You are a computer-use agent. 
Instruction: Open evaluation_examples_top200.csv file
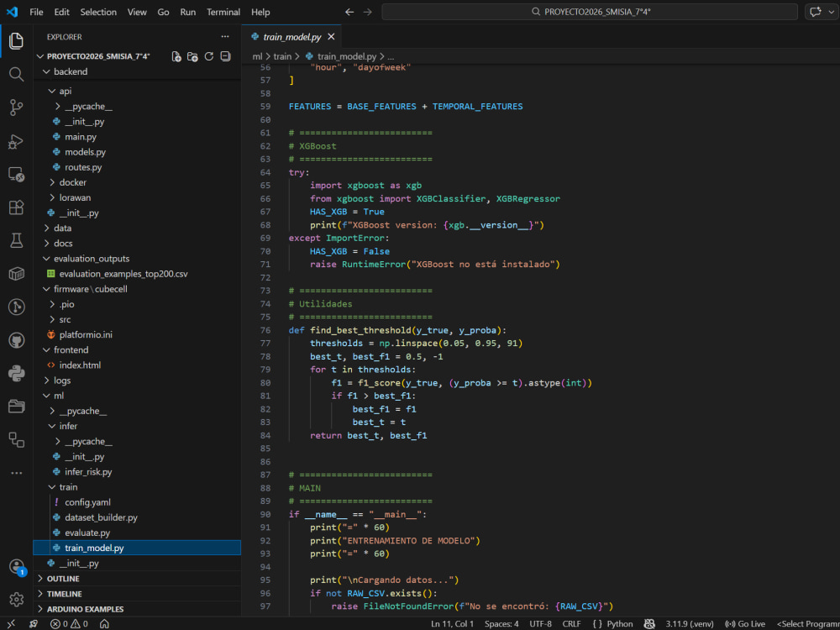[x=137, y=274]
